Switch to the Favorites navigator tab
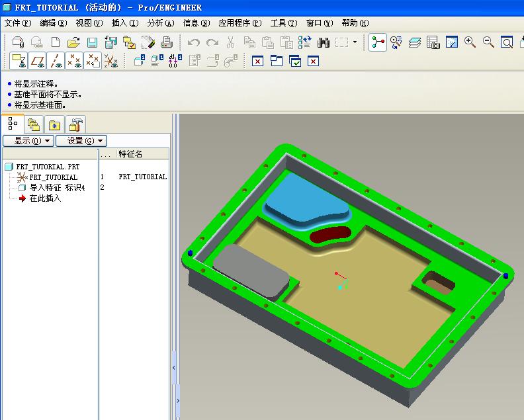The height and width of the screenshot is (420, 524). tap(54, 124)
